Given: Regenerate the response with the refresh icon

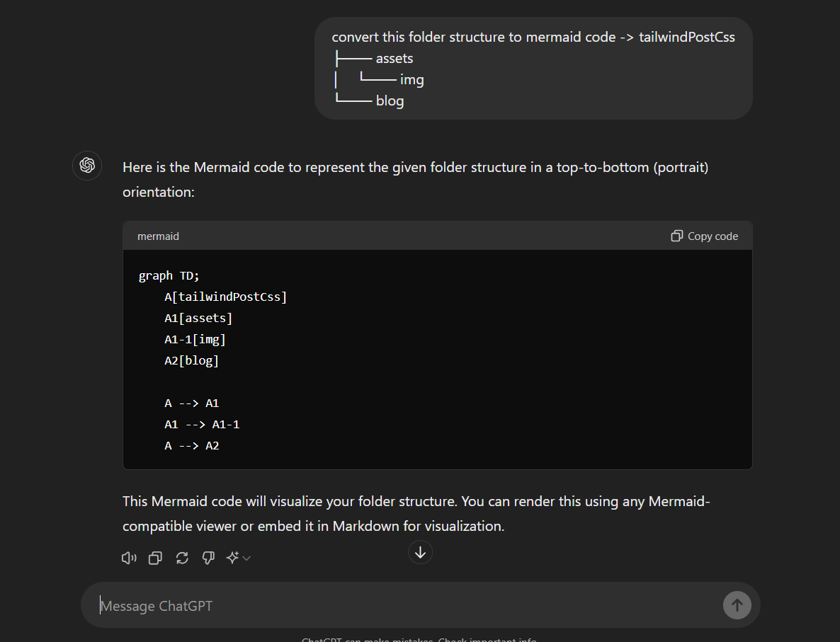Looking at the screenshot, I should (x=182, y=558).
